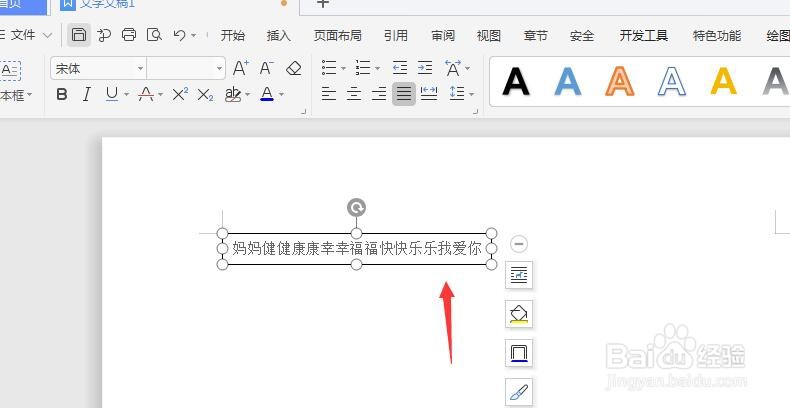Image resolution: width=790 pixels, height=408 pixels.
Task: Toggle Italic formatting
Action: click(x=87, y=94)
